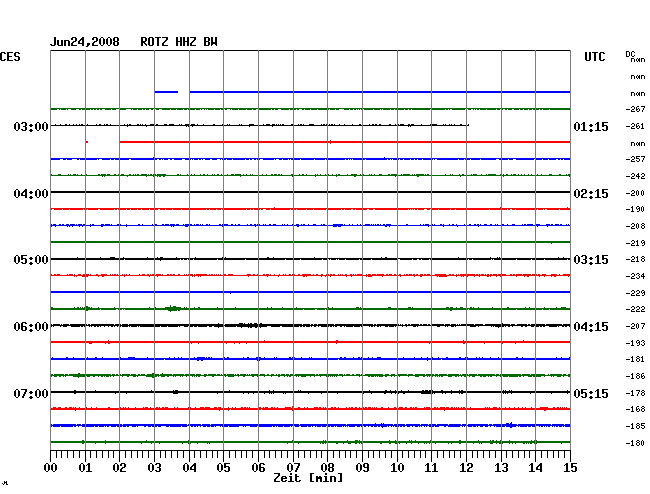Click the 13 minute tick label
This screenshot has height=494, width=650.
[501, 468]
